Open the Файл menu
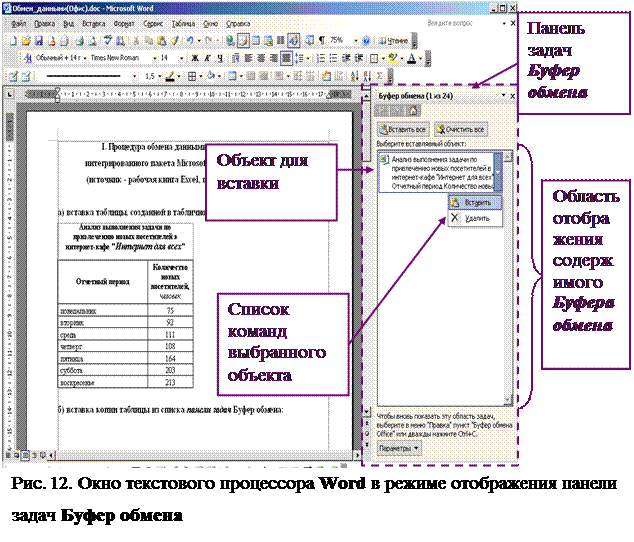Viewport: 634px width, 542px height. click(x=18, y=23)
